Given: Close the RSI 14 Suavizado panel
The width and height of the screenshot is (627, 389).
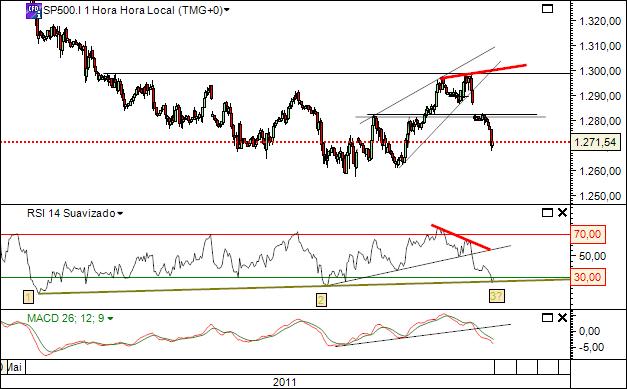Looking at the screenshot, I should tap(562, 213).
